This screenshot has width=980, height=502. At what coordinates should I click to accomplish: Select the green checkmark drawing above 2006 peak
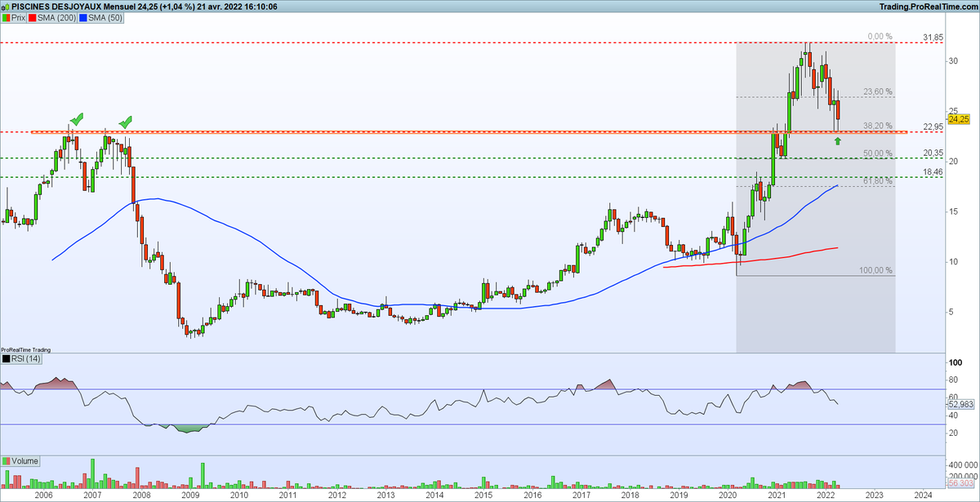tap(76, 121)
